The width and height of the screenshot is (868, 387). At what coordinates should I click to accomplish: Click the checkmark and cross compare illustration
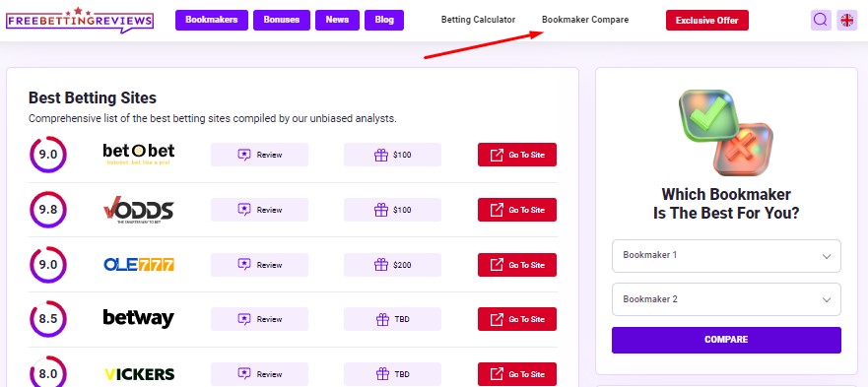point(726,133)
